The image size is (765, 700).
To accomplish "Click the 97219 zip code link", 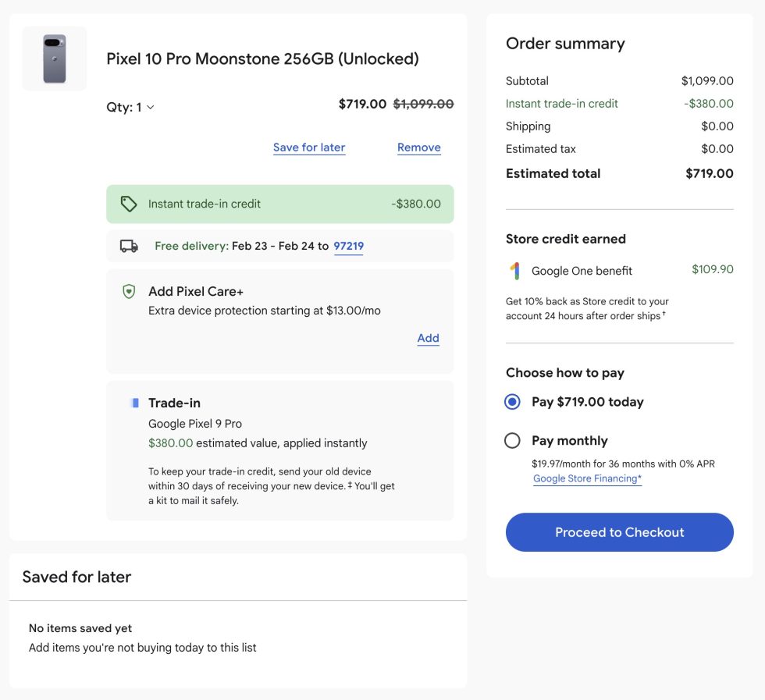I will click(x=348, y=245).
